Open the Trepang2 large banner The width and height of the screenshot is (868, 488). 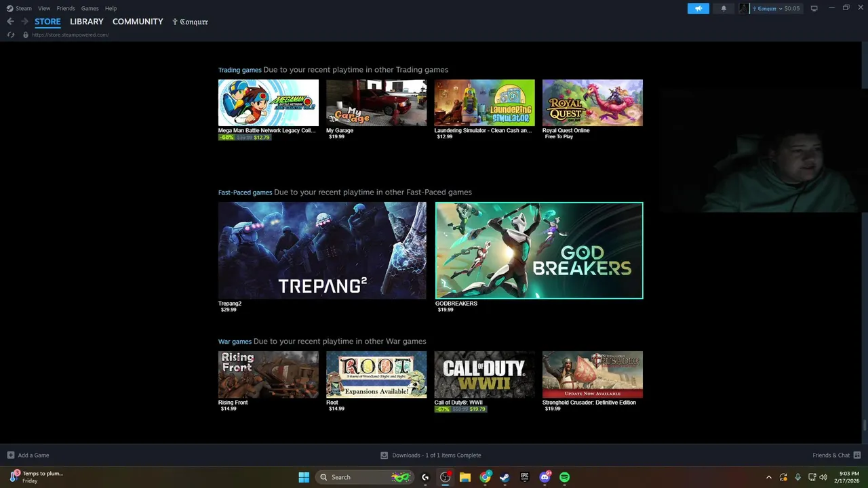point(322,250)
